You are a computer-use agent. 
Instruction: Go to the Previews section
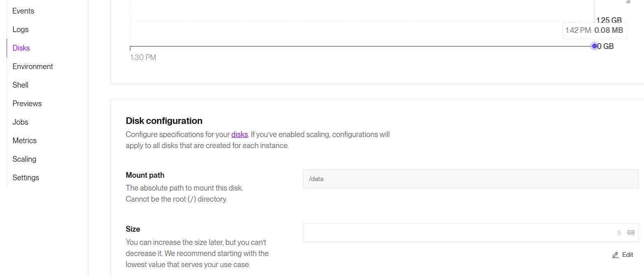click(x=27, y=103)
